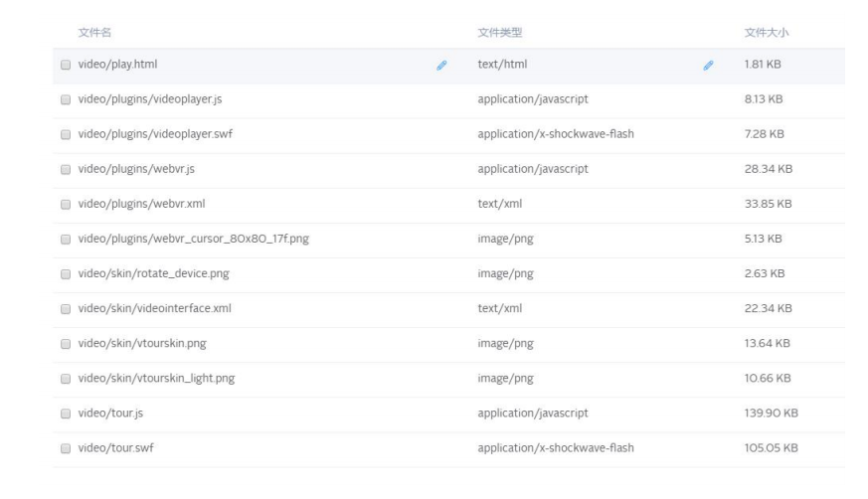Click the 文件名 column header
868x499 pixels.
pos(94,33)
